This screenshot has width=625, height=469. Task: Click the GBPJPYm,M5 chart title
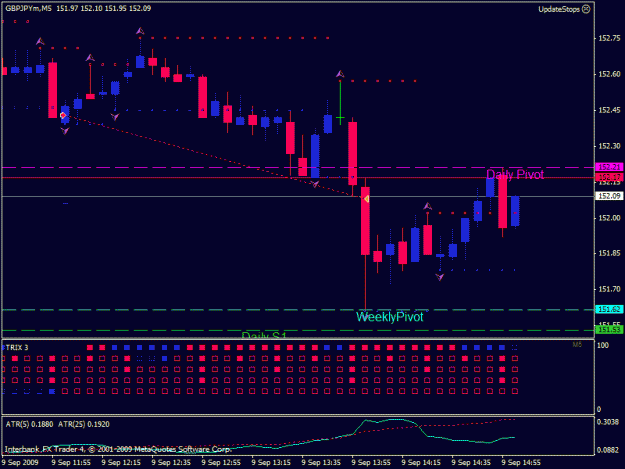28,8
